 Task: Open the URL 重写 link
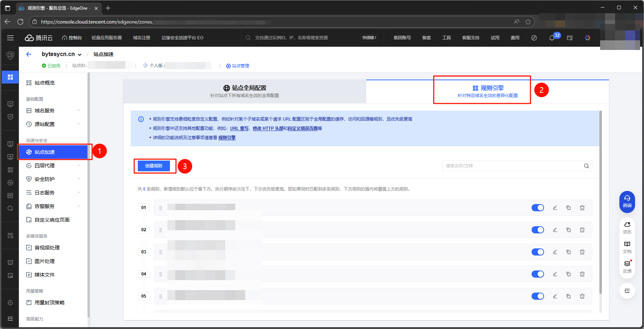pos(239,128)
